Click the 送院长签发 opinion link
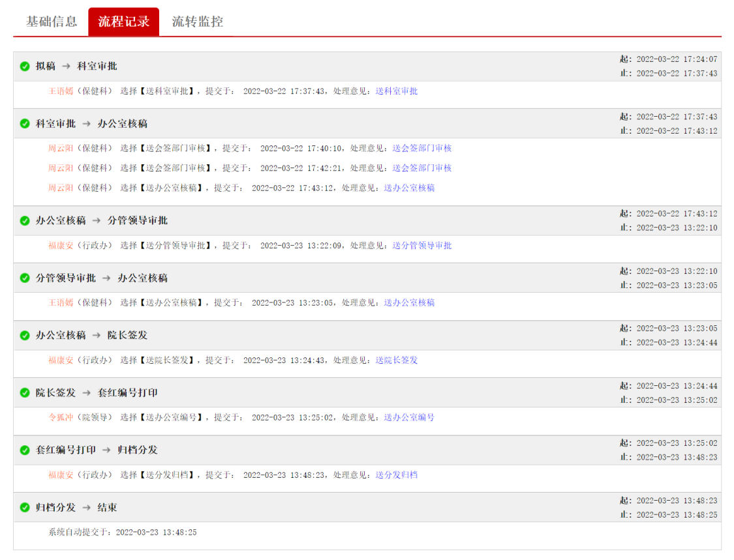The height and width of the screenshot is (560, 734). [397, 361]
